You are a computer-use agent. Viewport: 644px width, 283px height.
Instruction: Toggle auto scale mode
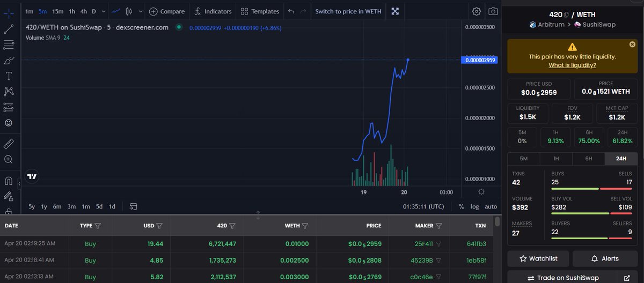491,206
